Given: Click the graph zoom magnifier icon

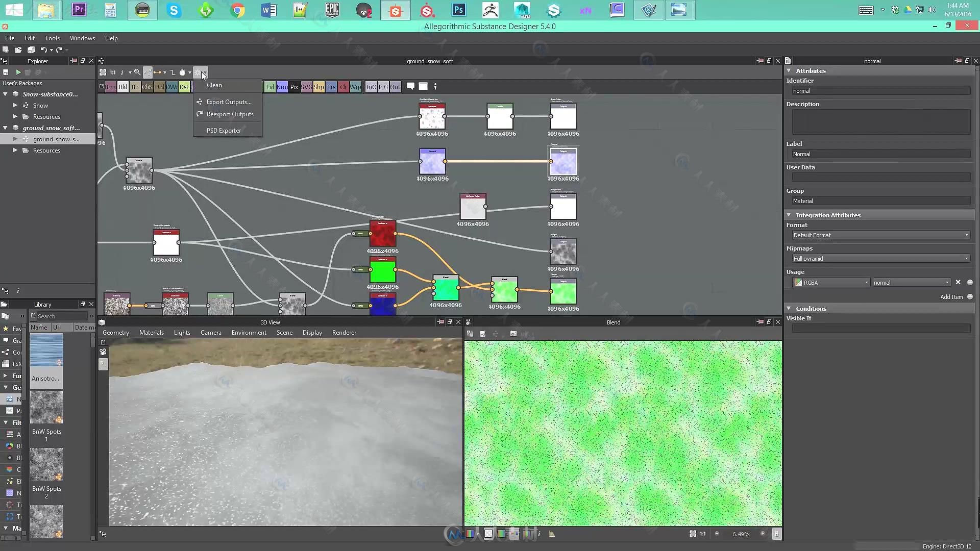Looking at the screenshot, I should click(x=137, y=72).
